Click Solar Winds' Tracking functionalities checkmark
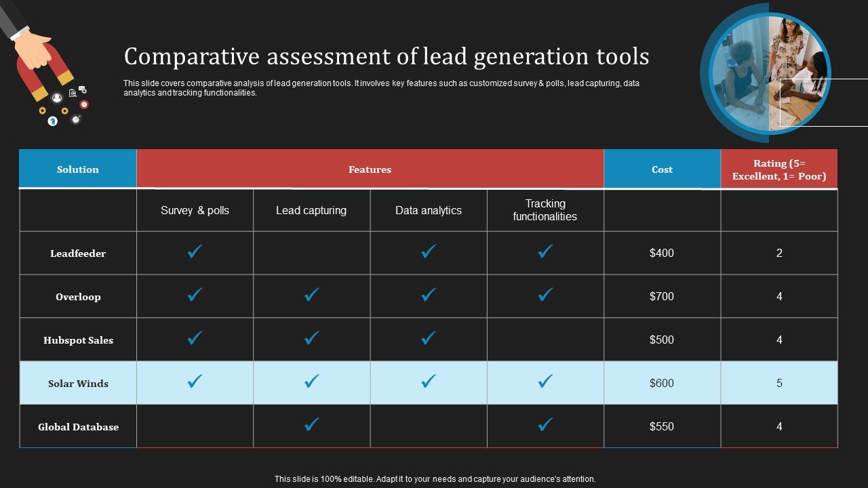868x488 pixels. (x=545, y=382)
